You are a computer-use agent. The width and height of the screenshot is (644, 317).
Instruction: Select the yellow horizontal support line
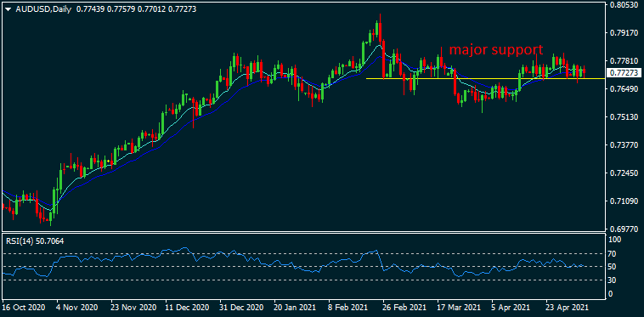[485, 78]
